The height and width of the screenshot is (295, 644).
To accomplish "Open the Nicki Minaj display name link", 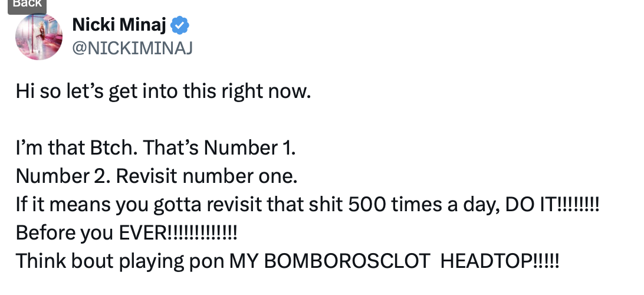I will (x=119, y=25).
